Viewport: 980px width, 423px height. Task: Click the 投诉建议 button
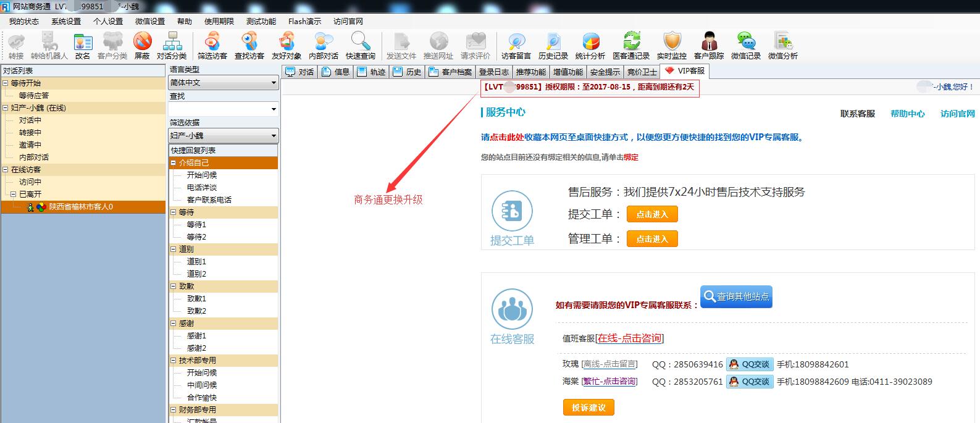588,408
